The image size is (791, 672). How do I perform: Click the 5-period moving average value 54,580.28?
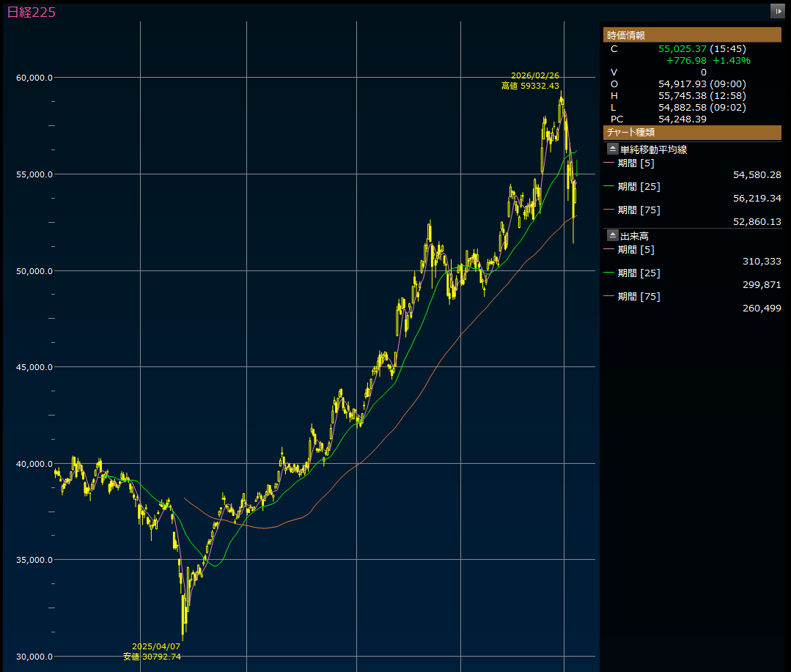pyautogui.click(x=757, y=175)
